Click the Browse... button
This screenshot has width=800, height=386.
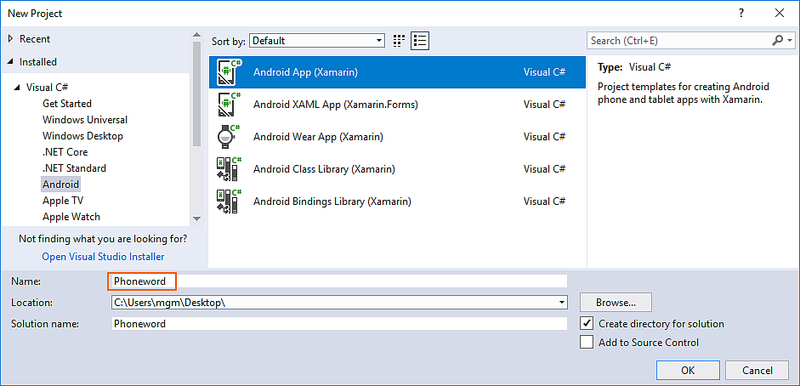coord(616,302)
